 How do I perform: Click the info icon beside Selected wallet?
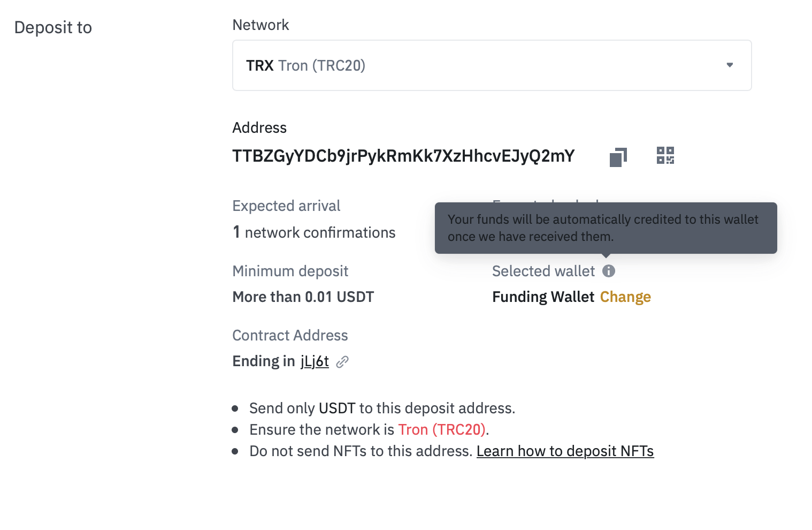[x=609, y=271]
